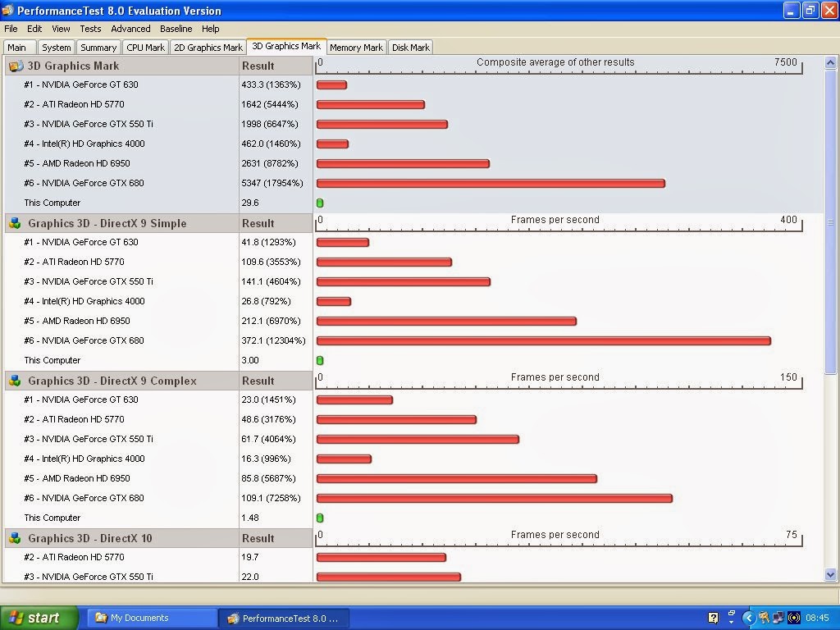Switch to the Memory Mark tab
The image size is (840, 630).
(356, 47)
